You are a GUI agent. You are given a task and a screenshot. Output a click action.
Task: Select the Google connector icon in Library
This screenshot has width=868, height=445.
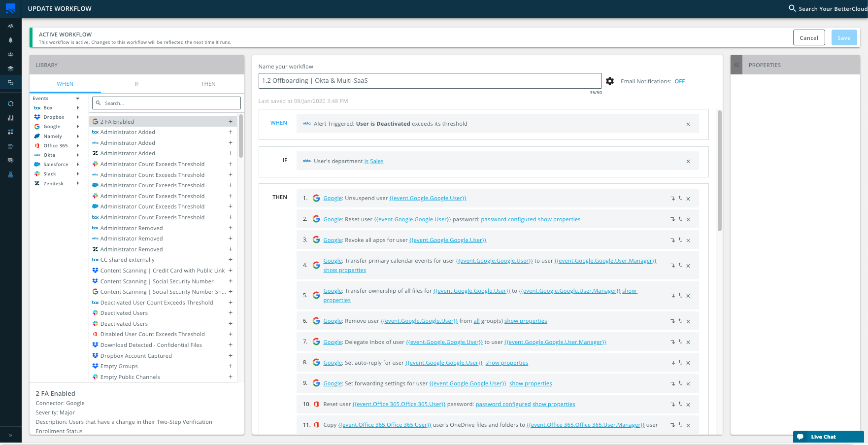37,127
